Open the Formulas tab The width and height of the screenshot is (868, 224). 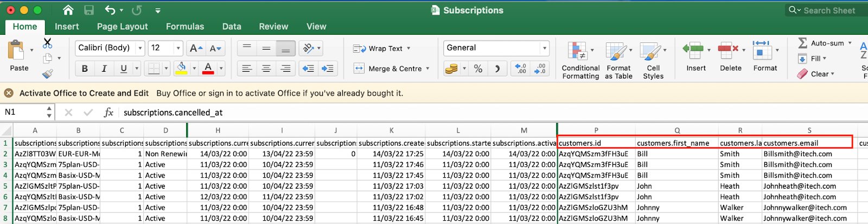click(185, 26)
